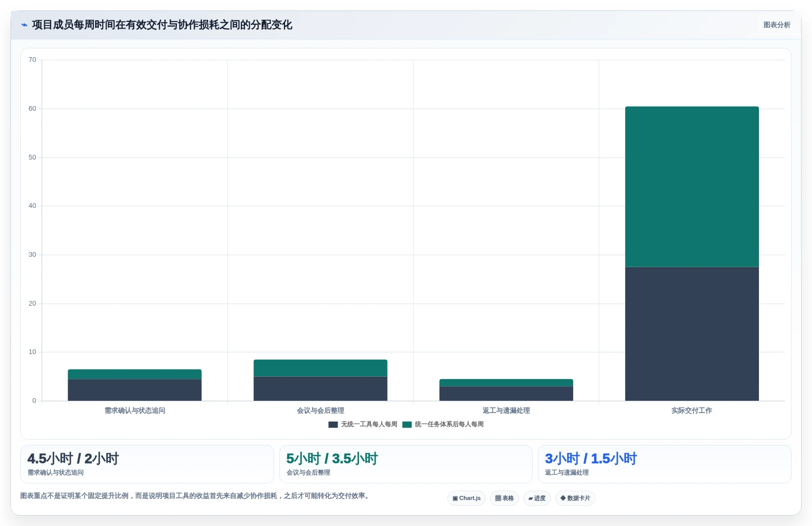Click the x-axis label 需求确认与状态追问

[135, 411]
